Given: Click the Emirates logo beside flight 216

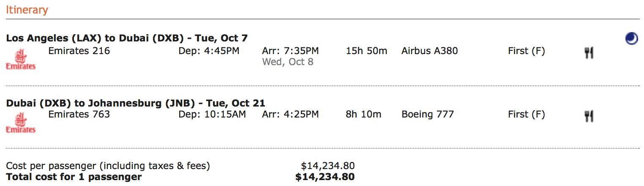Looking at the screenshot, I should point(21,59).
